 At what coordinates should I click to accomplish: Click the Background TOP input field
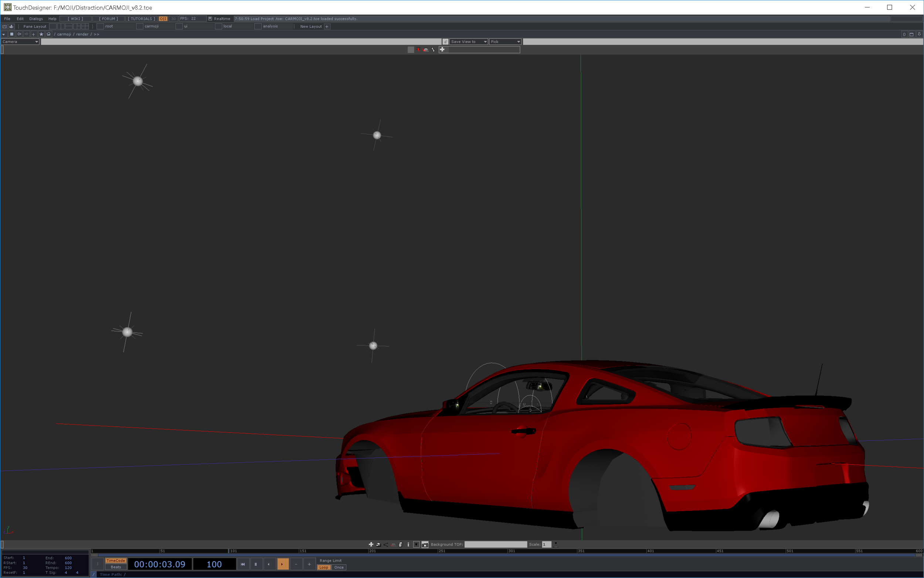[x=495, y=544]
